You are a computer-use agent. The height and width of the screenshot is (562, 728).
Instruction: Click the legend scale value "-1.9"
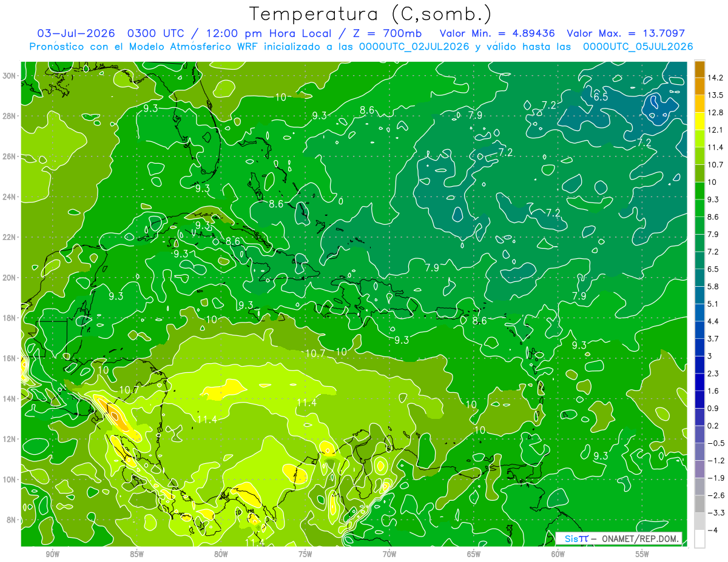[716, 478]
